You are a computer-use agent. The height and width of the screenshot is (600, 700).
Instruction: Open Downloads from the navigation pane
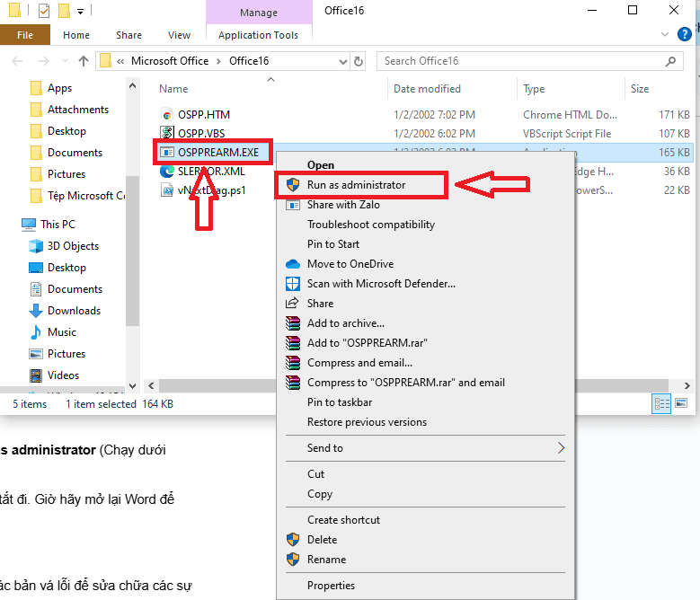(74, 311)
